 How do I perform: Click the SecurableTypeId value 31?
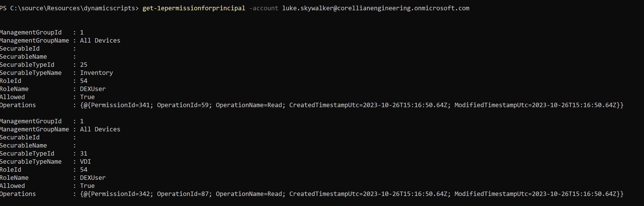point(83,154)
